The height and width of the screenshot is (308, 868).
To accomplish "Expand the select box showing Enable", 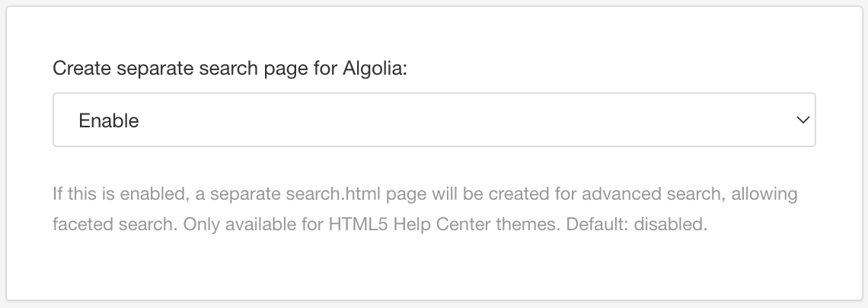I will pyautogui.click(x=434, y=120).
